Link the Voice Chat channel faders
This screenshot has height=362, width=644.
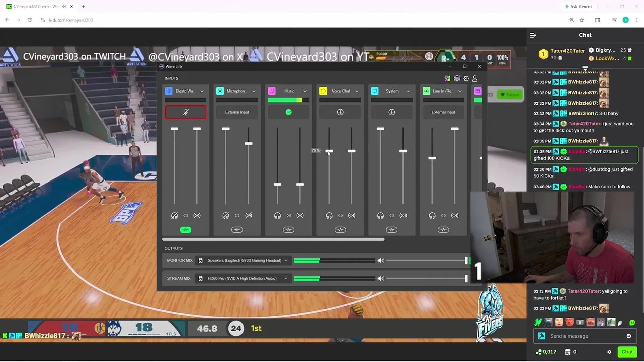(340, 216)
